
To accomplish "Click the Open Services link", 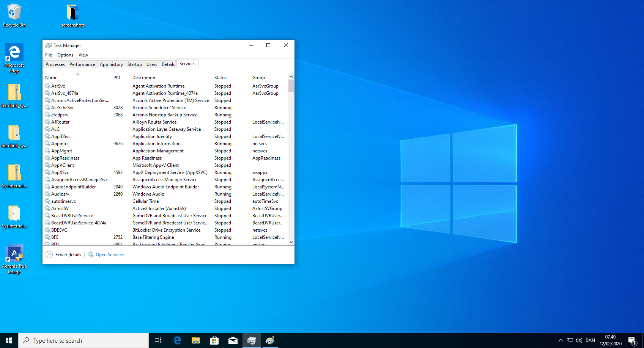I will point(109,255).
